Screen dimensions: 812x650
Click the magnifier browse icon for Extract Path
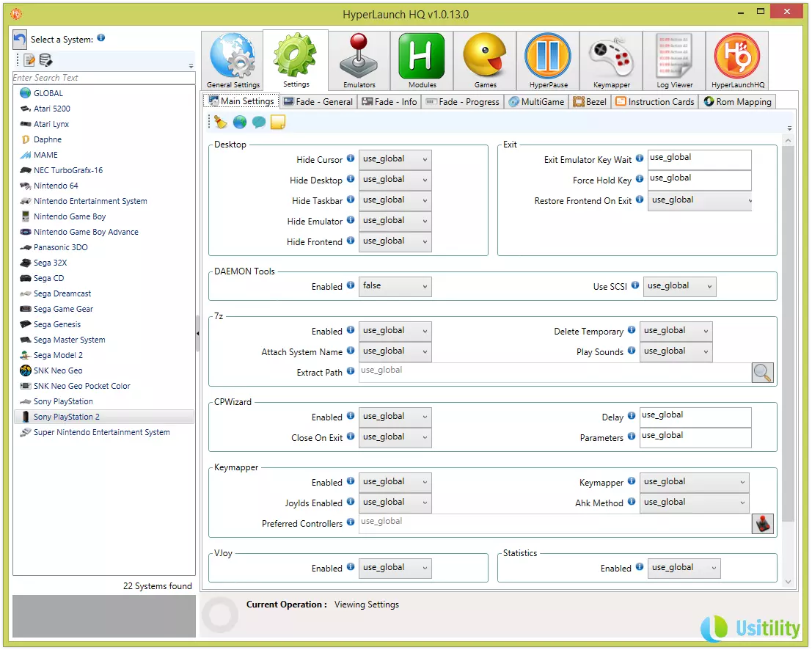point(762,373)
